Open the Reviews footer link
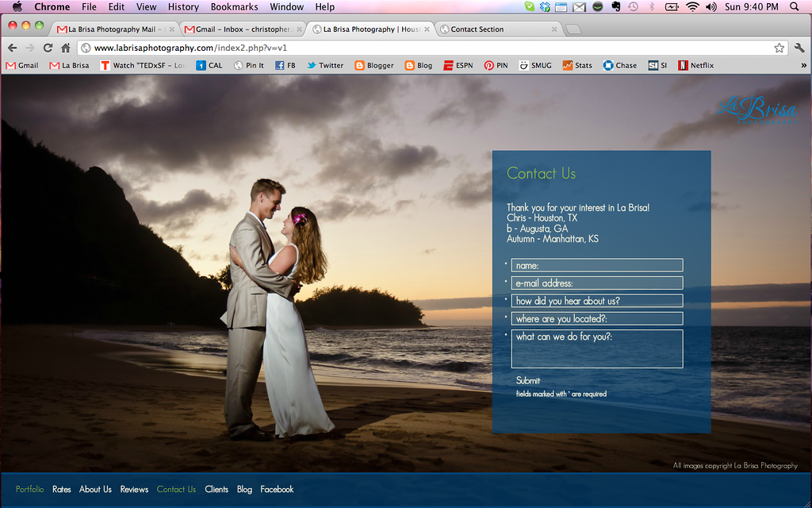The image size is (812, 508). [134, 489]
